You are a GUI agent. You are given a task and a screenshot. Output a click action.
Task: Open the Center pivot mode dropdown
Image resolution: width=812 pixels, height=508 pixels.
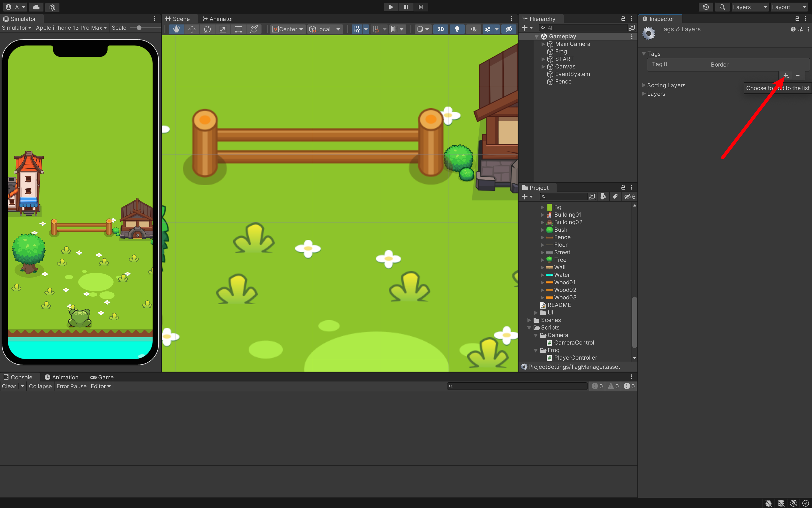pyautogui.click(x=288, y=29)
